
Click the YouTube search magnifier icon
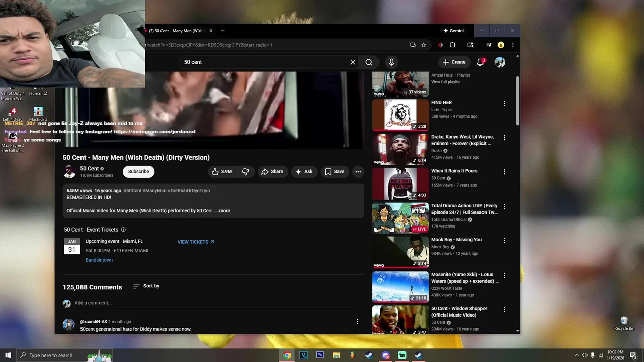click(x=369, y=62)
